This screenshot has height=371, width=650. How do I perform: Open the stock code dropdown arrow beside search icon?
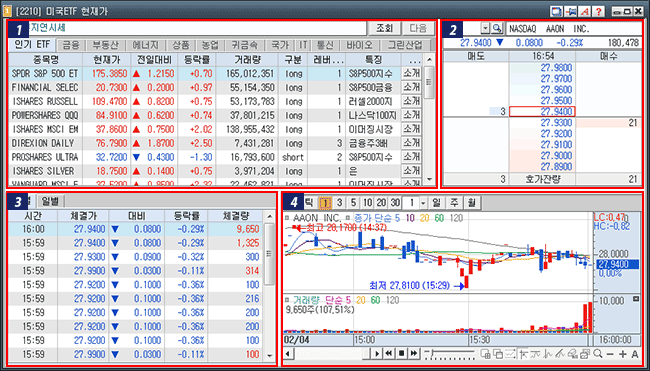(x=485, y=28)
